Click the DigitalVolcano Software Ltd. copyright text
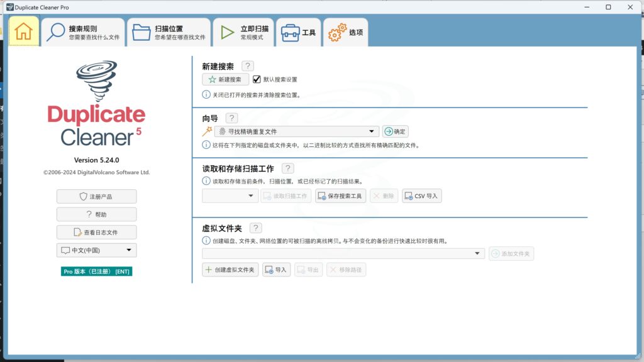The width and height of the screenshot is (644, 362). click(96, 172)
